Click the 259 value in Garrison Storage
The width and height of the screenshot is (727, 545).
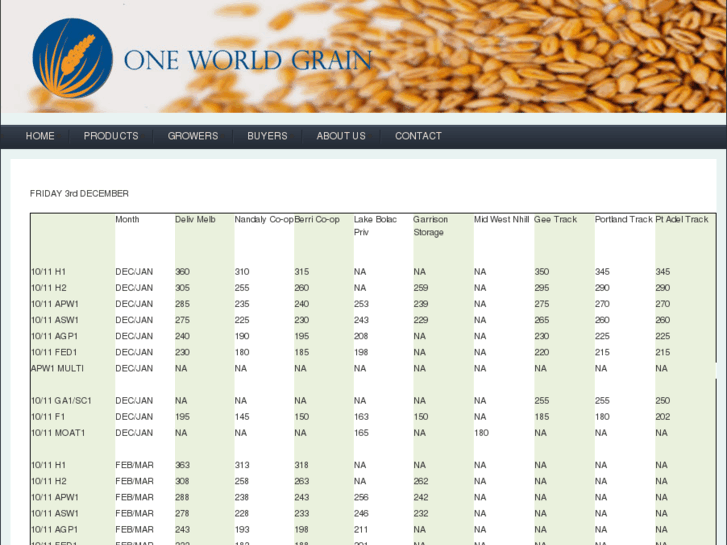[x=421, y=288]
